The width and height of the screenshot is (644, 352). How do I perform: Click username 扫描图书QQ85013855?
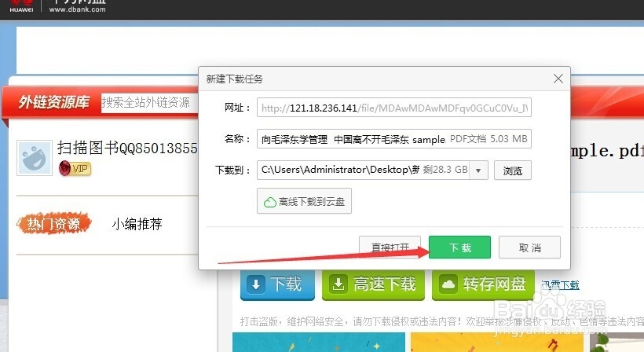pyautogui.click(x=127, y=148)
